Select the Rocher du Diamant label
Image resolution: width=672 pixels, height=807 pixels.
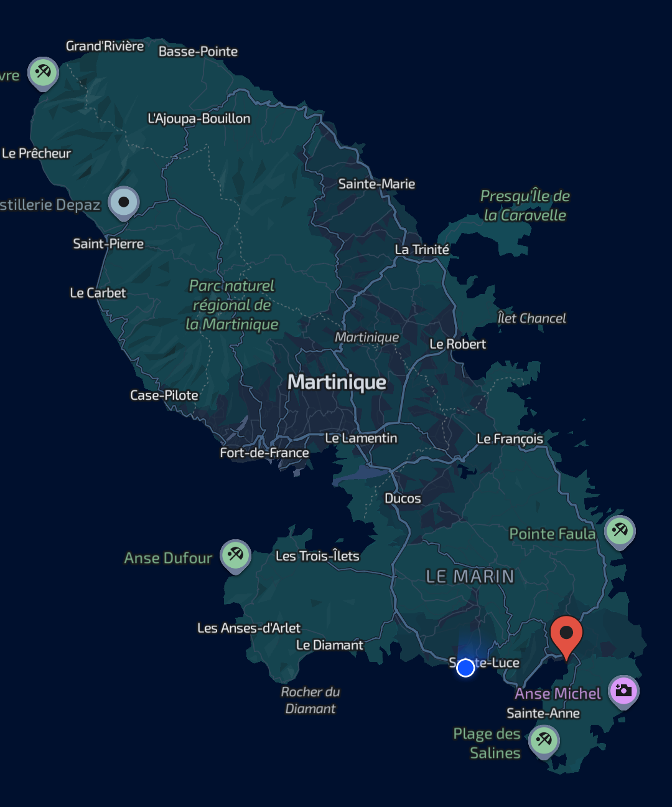(x=310, y=701)
